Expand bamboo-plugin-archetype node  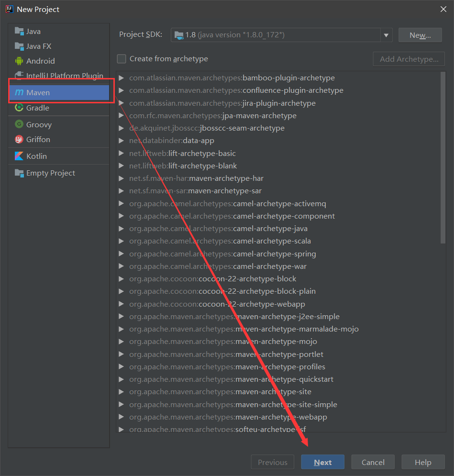(121, 78)
